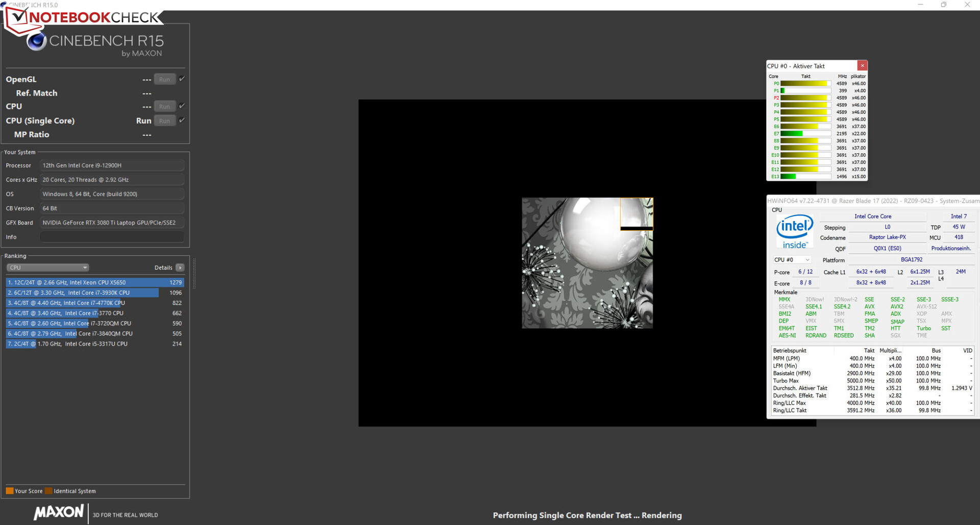Select the Core i7-3720QM ranking row

[95, 323]
